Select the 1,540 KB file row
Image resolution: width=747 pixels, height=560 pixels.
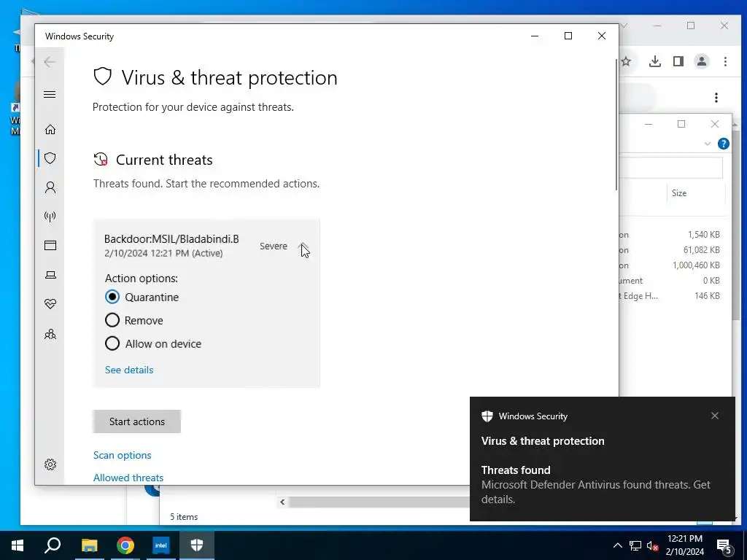pos(672,235)
